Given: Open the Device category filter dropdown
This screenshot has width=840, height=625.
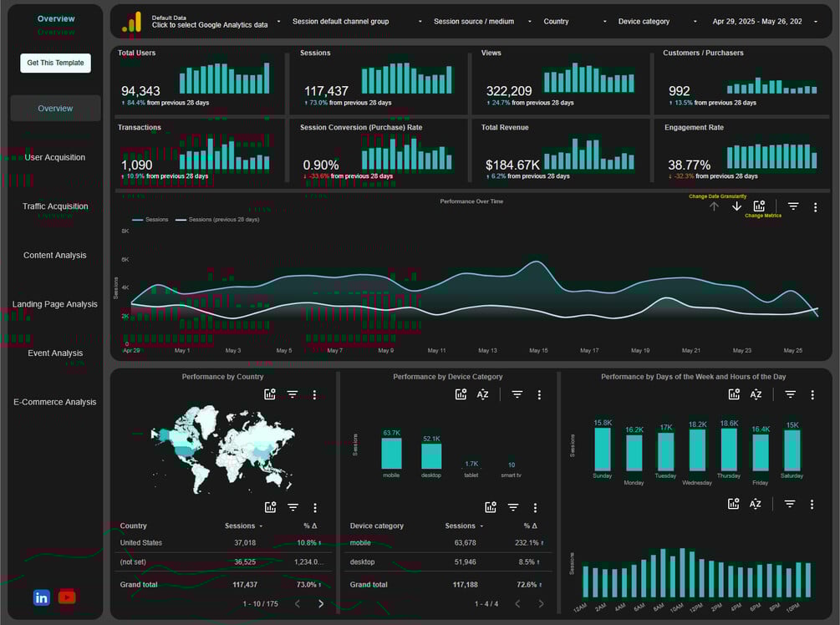Looking at the screenshot, I should pyautogui.click(x=657, y=22).
